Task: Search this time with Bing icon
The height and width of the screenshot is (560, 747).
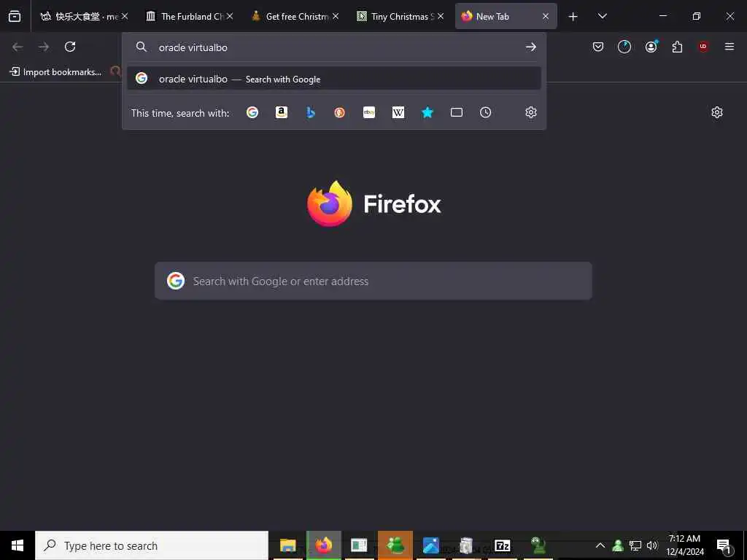Action: (x=311, y=112)
